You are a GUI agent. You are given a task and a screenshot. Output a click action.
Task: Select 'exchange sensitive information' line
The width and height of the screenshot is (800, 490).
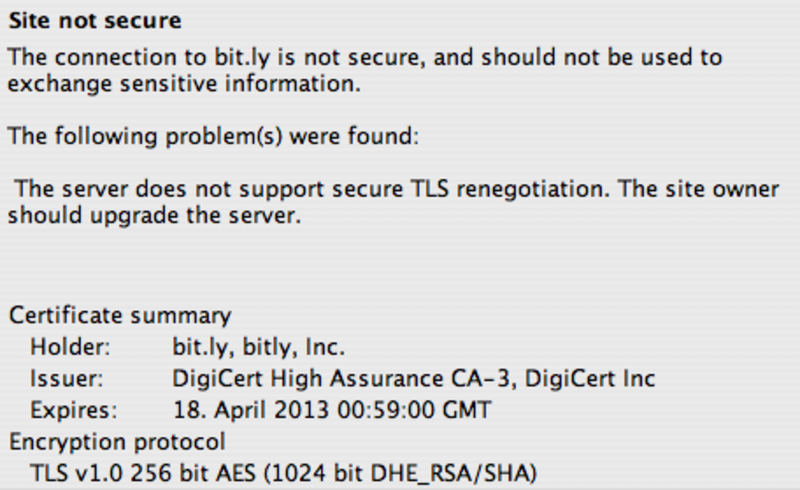pyautogui.click(x=184, y=83)
